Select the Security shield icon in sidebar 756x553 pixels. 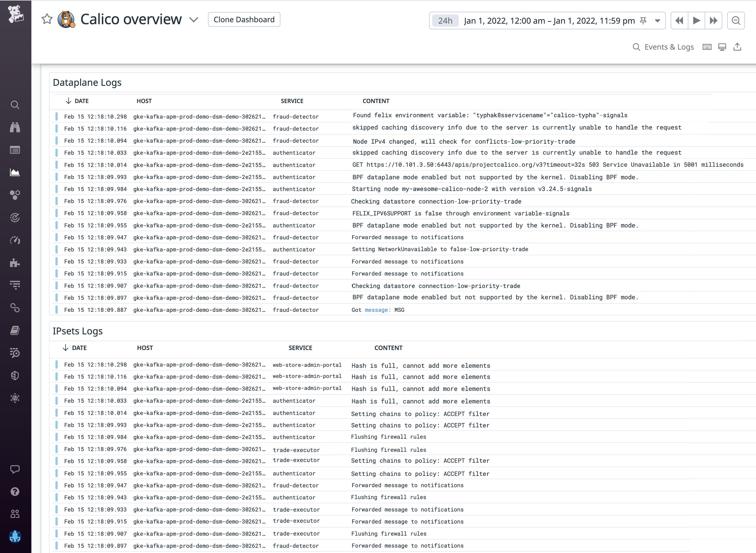(15, 375)
